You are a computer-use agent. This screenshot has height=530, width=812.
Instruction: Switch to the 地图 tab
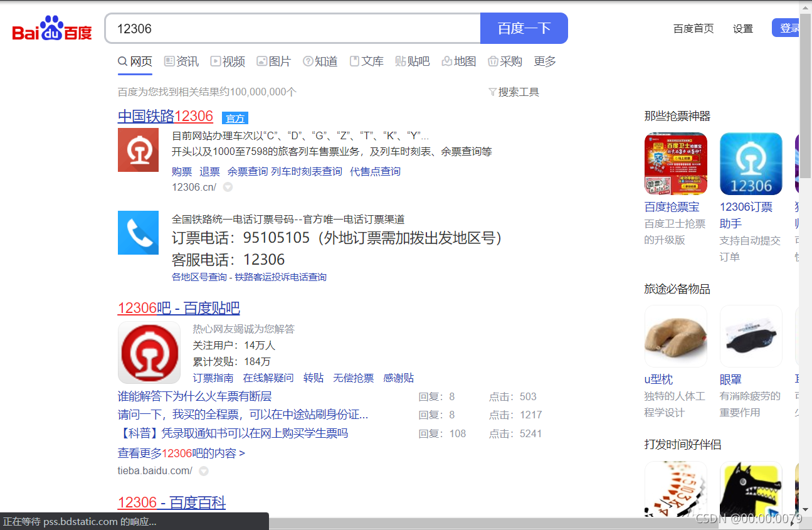(459, 61)
